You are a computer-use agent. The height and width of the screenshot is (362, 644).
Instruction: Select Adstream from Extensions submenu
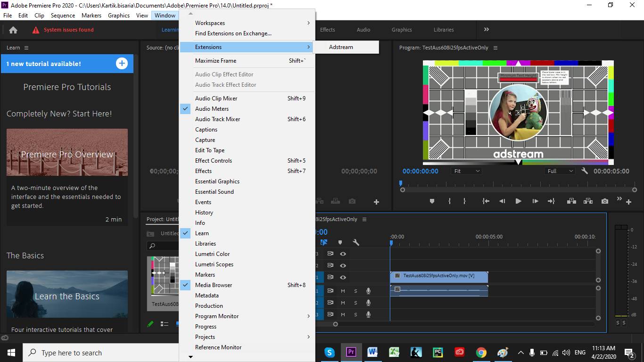click(x=347, y=47)
